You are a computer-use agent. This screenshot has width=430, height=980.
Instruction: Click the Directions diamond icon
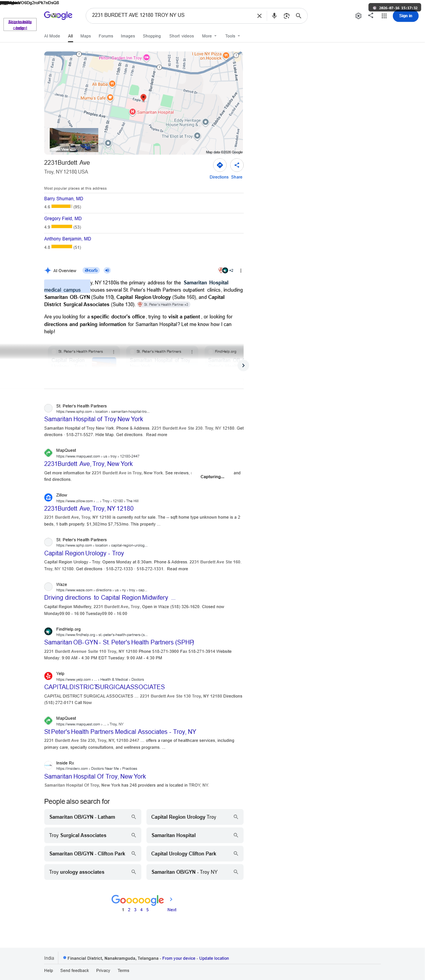pos(220,165)
